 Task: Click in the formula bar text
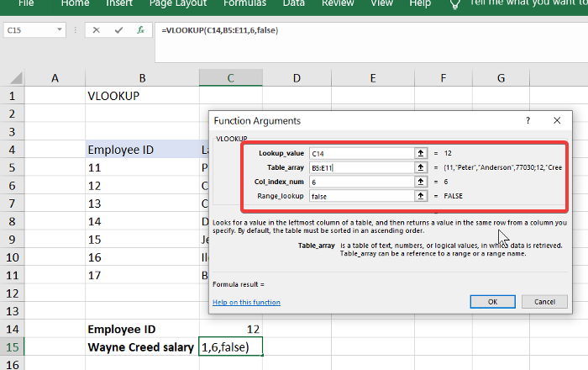pos(220,30)
